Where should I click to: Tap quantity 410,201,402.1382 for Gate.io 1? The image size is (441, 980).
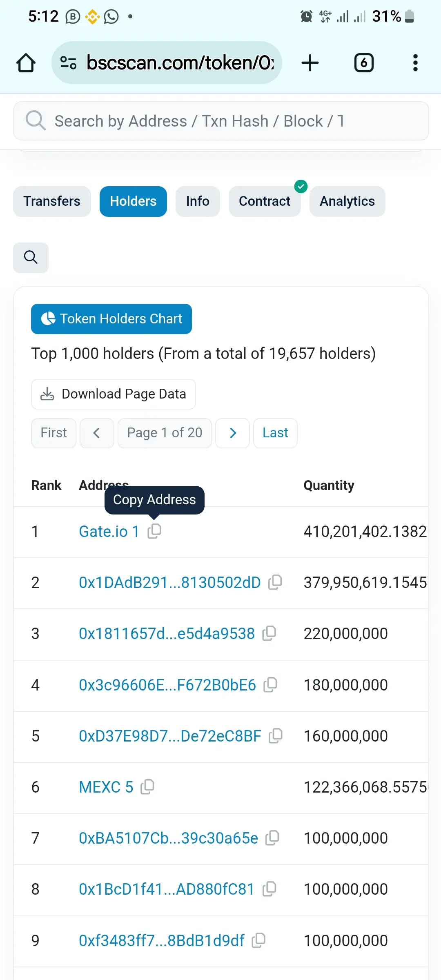click(365, 532)
